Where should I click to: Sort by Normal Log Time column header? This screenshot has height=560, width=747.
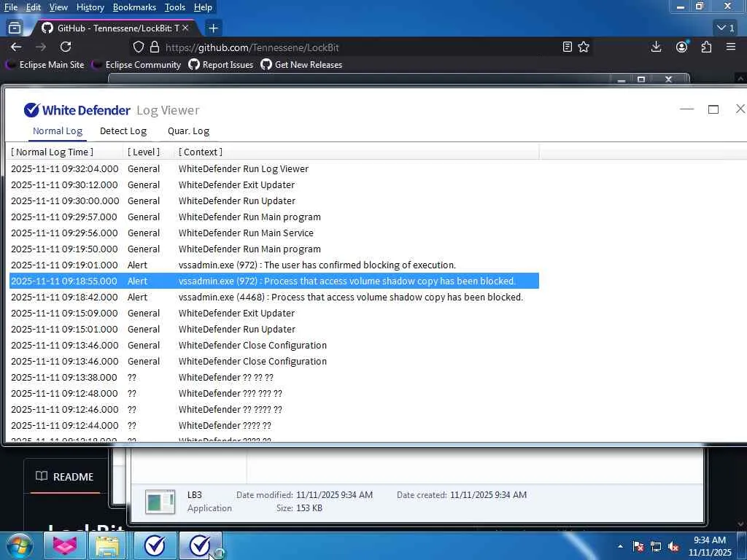coord(65,152)
